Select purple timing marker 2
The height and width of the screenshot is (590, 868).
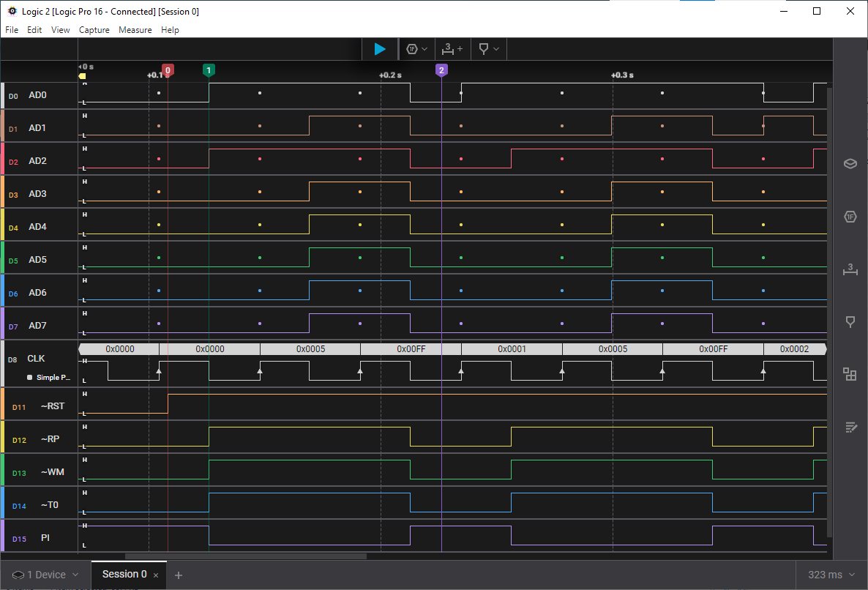(x=441, y=70)
